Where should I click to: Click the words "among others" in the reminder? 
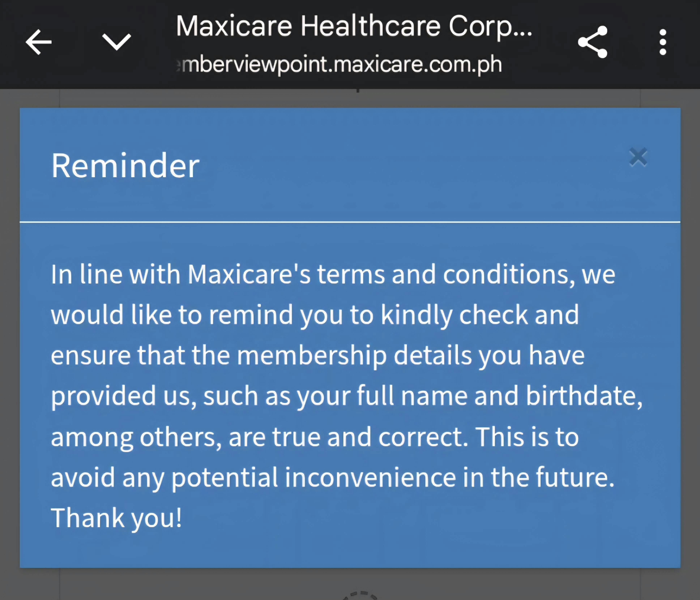136,437
